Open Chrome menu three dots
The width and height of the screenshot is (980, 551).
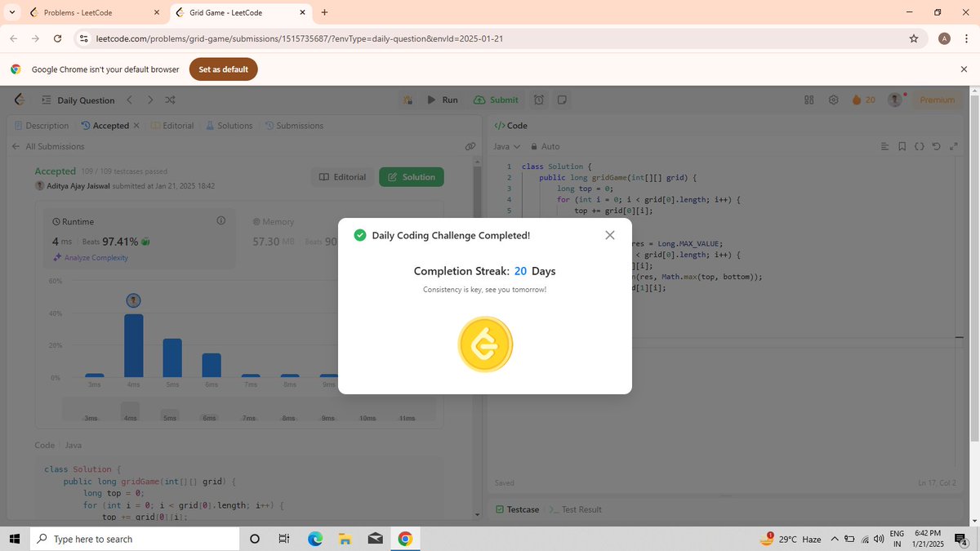coord(966,38)
